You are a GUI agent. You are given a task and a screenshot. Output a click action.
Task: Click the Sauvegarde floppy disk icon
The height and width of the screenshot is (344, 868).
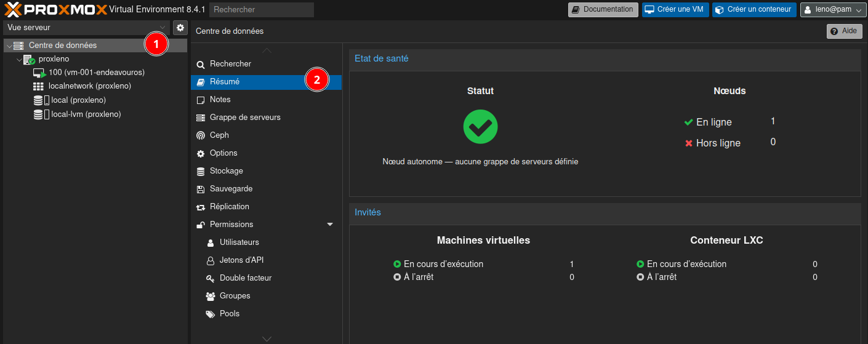click(200, 189)
